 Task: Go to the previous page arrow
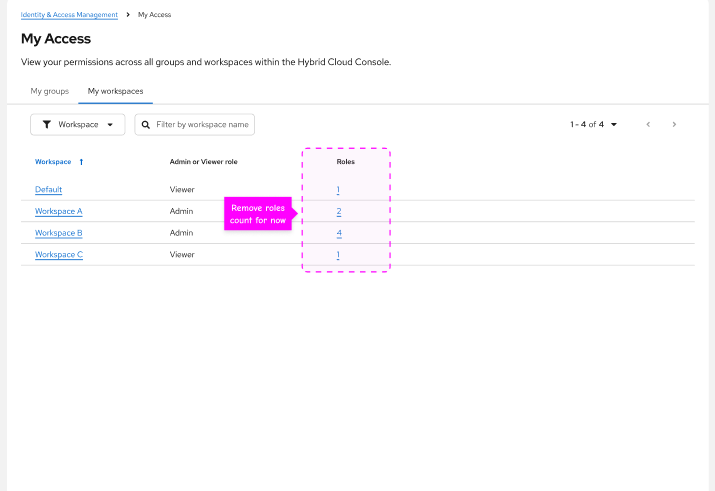(648, 124)
